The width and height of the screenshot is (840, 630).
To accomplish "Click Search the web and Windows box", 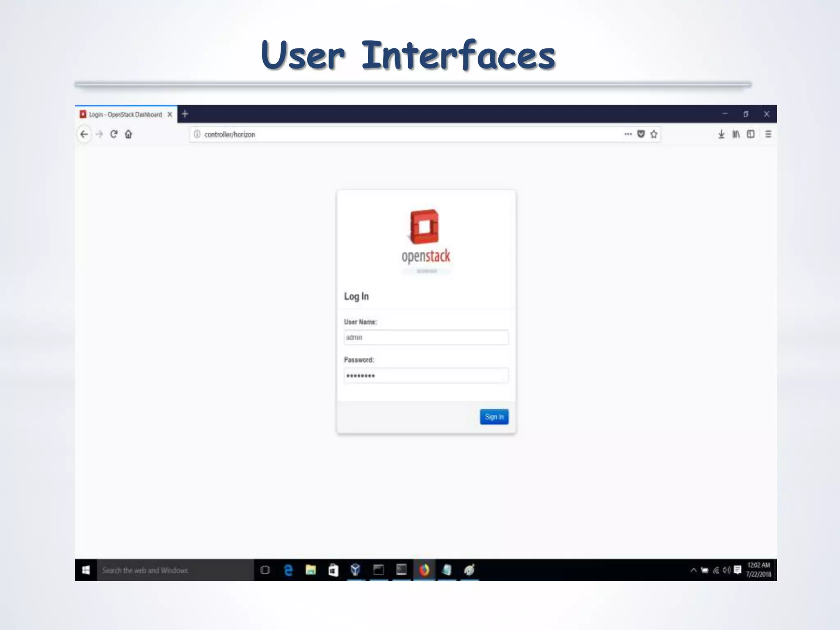I will 176,570.
